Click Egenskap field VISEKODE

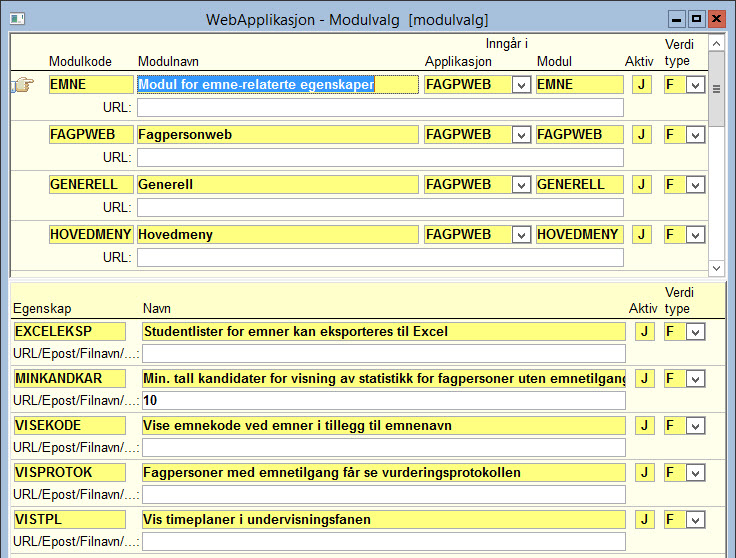pos(69,425)
